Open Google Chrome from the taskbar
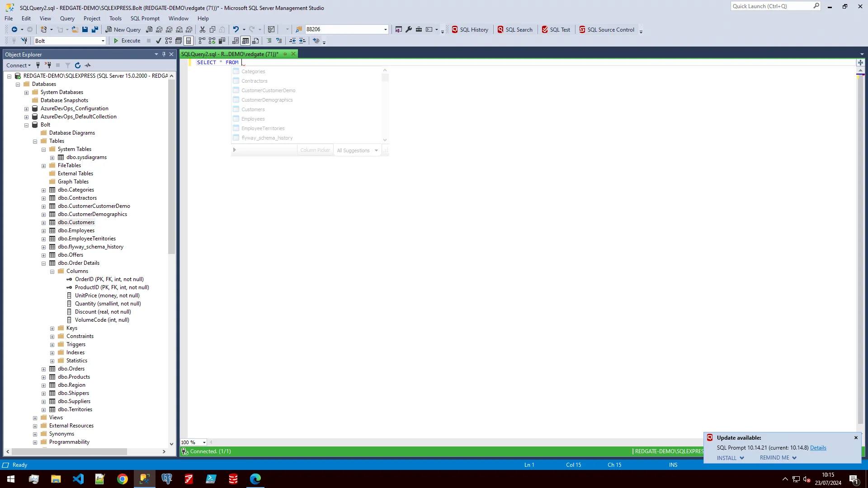This screenshot has width=868, height=488. [123, 479]
